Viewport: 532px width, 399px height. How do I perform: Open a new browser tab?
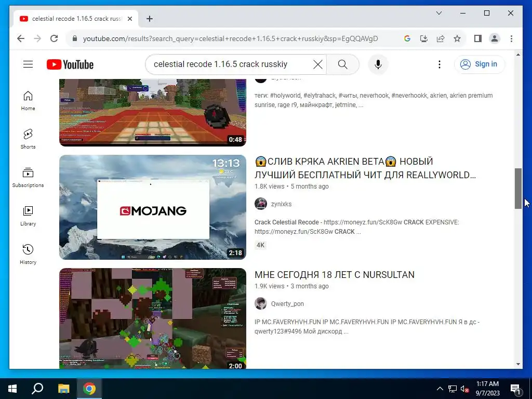[x=149, y=19]
